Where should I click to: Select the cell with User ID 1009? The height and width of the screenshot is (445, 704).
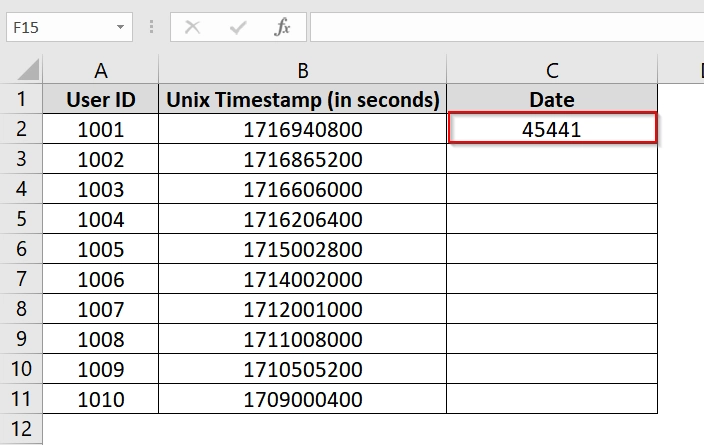101,369
